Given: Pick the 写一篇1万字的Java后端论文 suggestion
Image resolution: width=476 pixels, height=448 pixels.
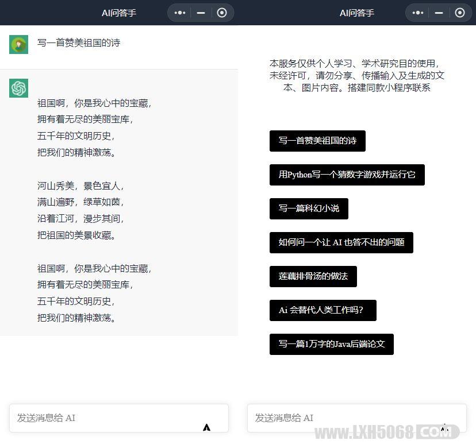Looking at the screenshot, I should click(332, 344).
